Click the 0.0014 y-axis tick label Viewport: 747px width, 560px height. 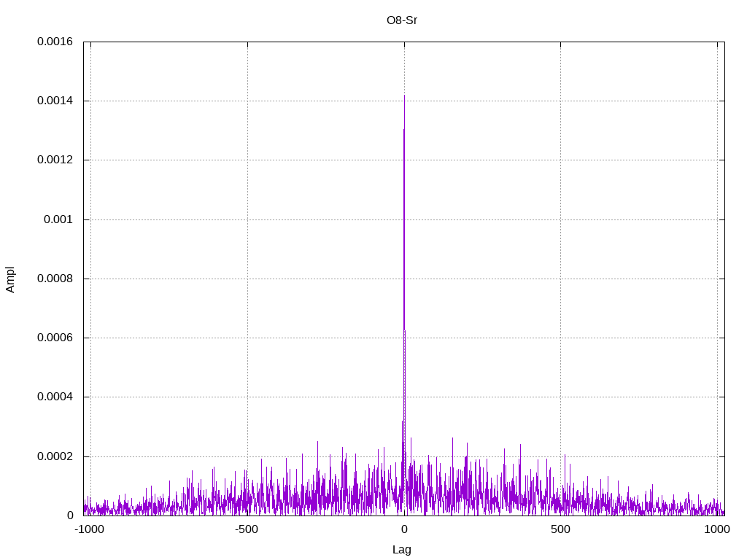click(55, 101)
